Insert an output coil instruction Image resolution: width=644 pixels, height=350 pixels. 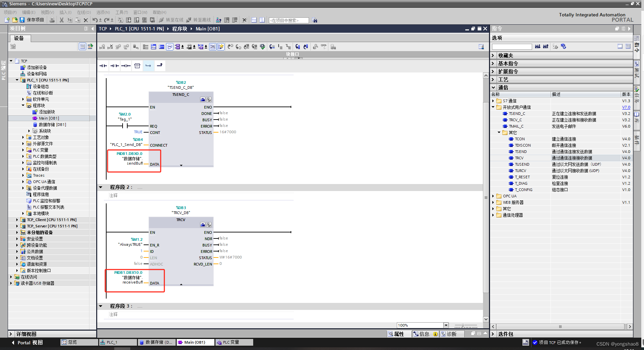pyautogui.click(x=126, y=66)
